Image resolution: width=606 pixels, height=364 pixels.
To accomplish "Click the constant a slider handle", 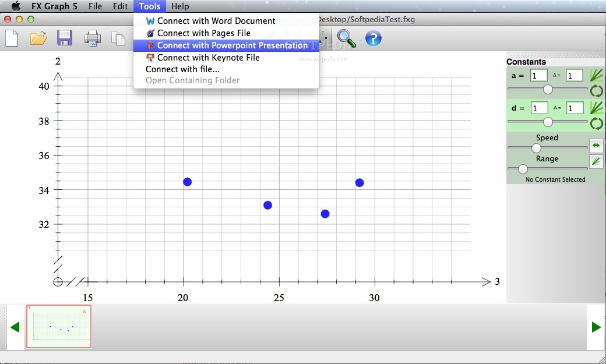I will (548, 90).
